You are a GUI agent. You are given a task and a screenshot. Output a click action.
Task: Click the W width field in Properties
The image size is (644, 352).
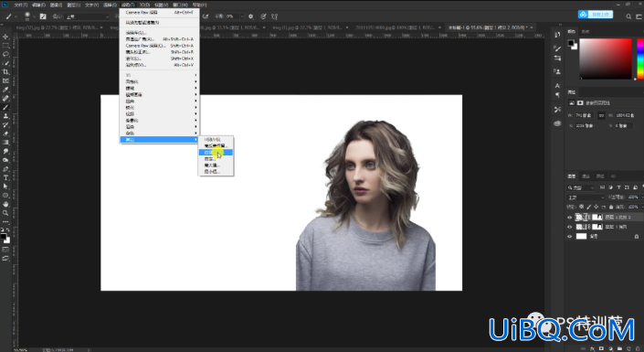pyautogui.click(x=584, y=115)
